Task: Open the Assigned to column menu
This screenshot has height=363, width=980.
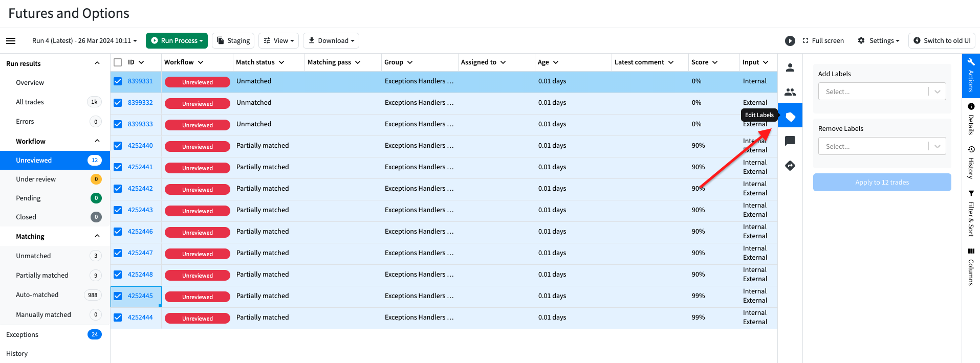Action: (503, 62)
